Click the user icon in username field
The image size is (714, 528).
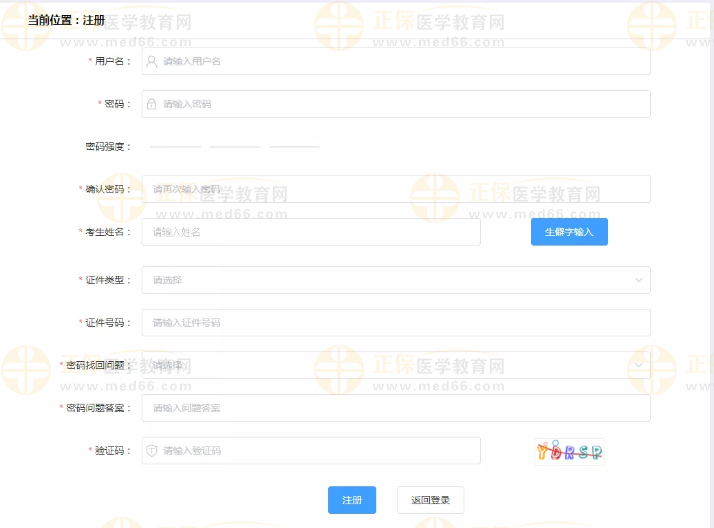click(x=152, y=61)
